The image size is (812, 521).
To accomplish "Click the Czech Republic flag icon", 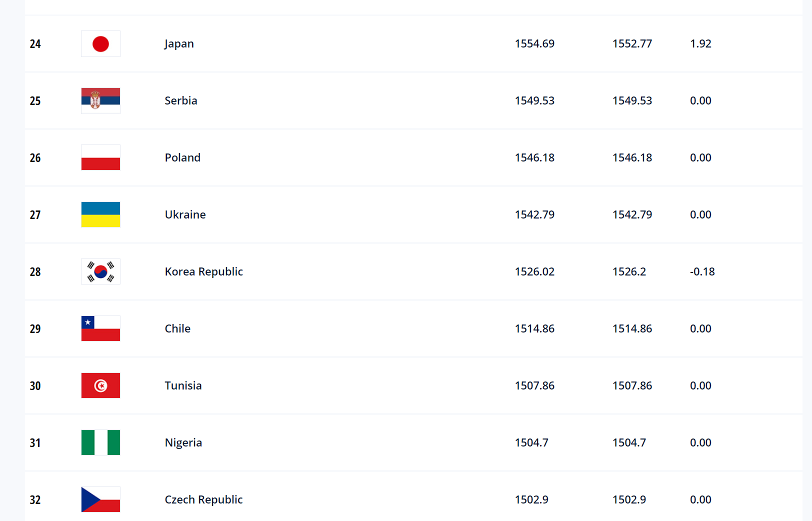I will point(100,499).
